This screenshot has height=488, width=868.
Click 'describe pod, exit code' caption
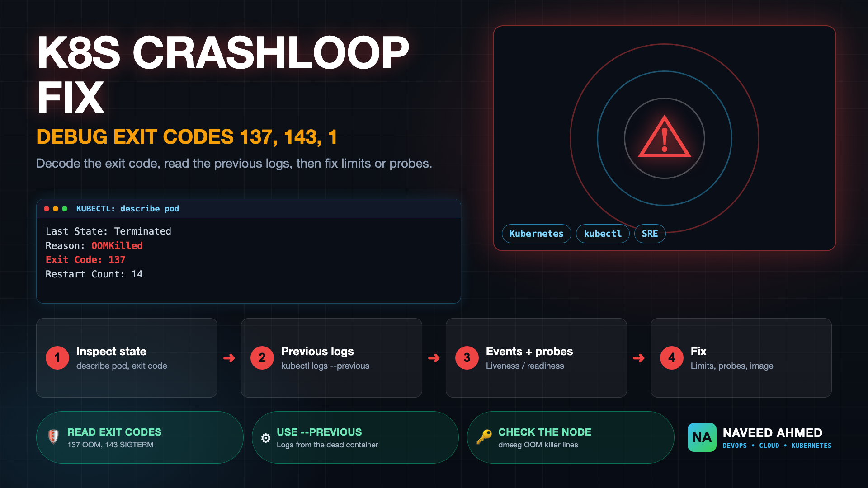[122, 366]
